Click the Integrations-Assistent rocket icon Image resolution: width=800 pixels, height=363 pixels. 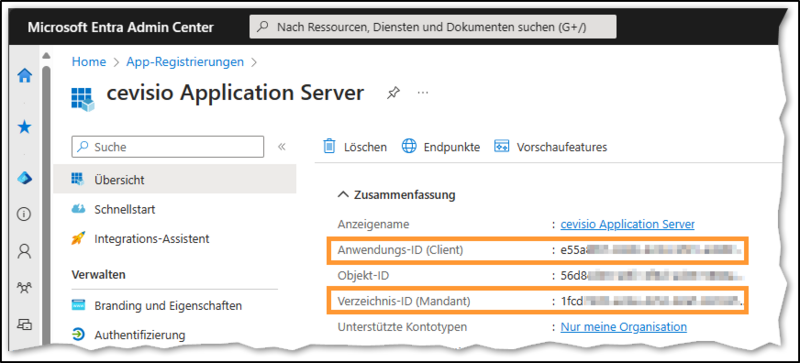pos(78,238)
